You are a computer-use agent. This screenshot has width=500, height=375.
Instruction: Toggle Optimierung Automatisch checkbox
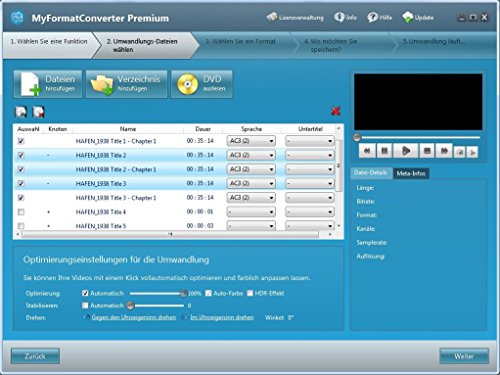85,293
